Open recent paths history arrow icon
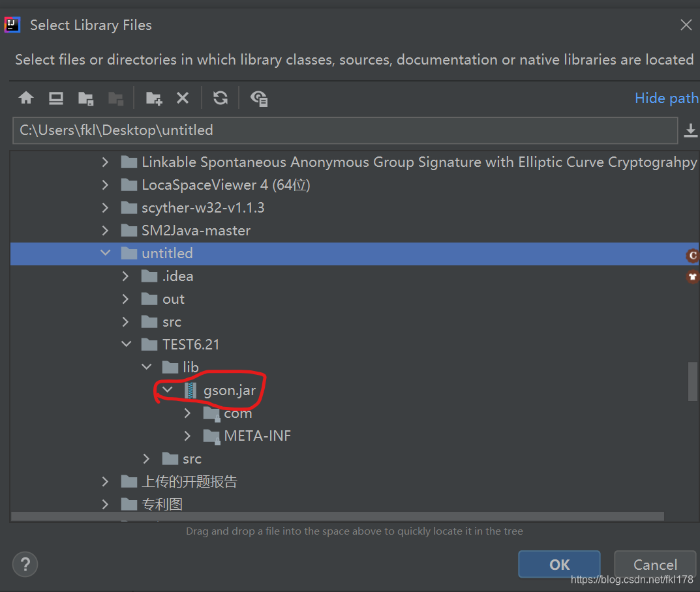Image resolution: width=700 pixels, height=592 pixels. pyautogui.click(x=691, y=130)
